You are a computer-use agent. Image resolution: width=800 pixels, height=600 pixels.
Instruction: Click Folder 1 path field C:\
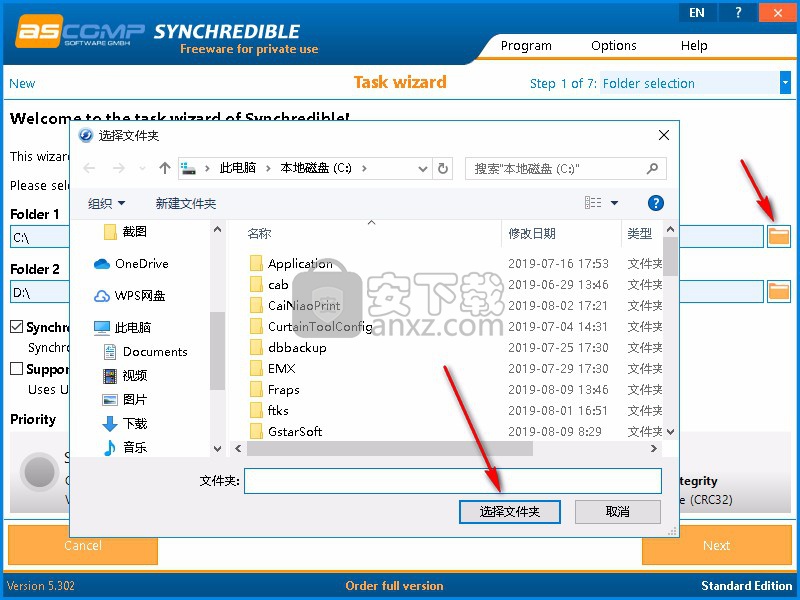[x=40, y=237]
